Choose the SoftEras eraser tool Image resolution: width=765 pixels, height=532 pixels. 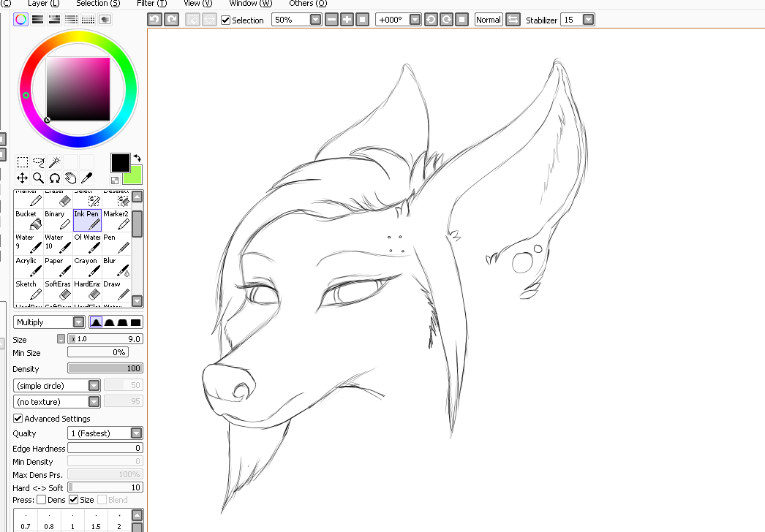tap(58, 291)
